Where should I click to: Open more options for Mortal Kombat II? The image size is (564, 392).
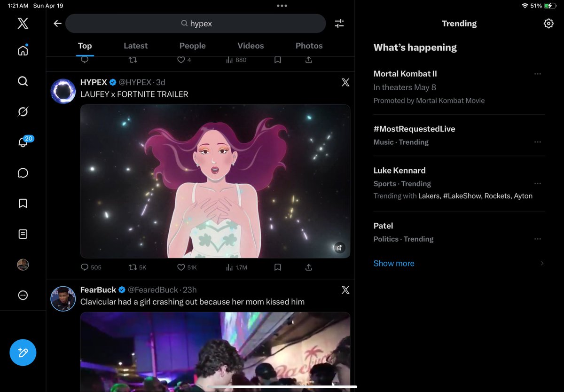[538, 74]
